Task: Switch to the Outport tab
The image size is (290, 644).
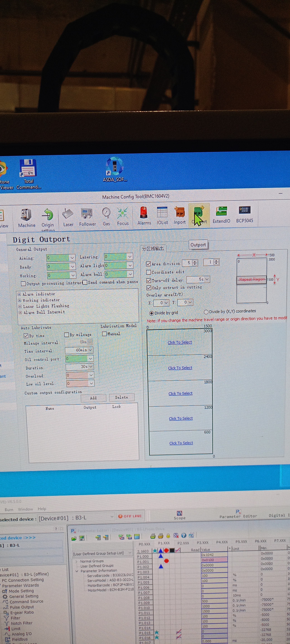Action: click(198, 245)
